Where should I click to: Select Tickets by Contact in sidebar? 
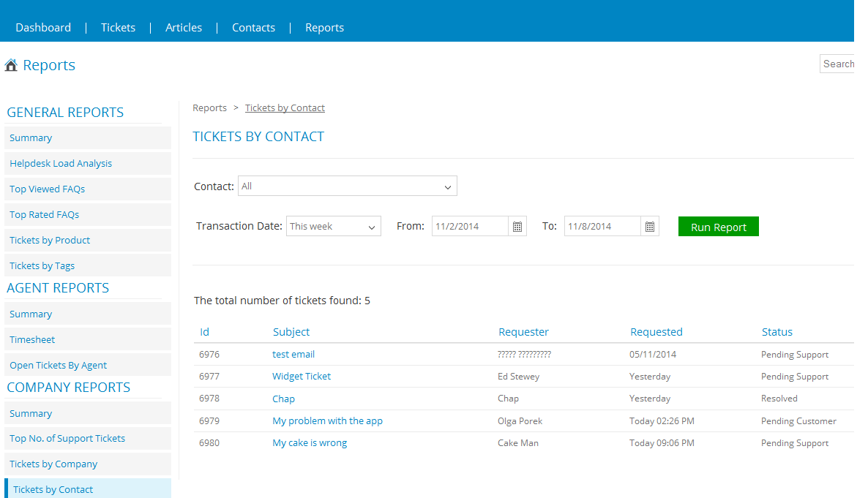coord(88,488)
